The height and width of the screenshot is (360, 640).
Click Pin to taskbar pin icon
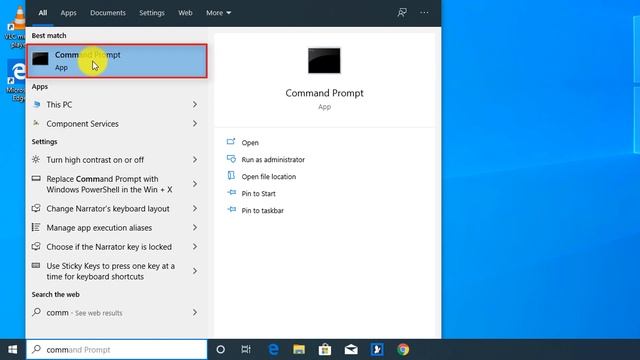click(231, 209)
